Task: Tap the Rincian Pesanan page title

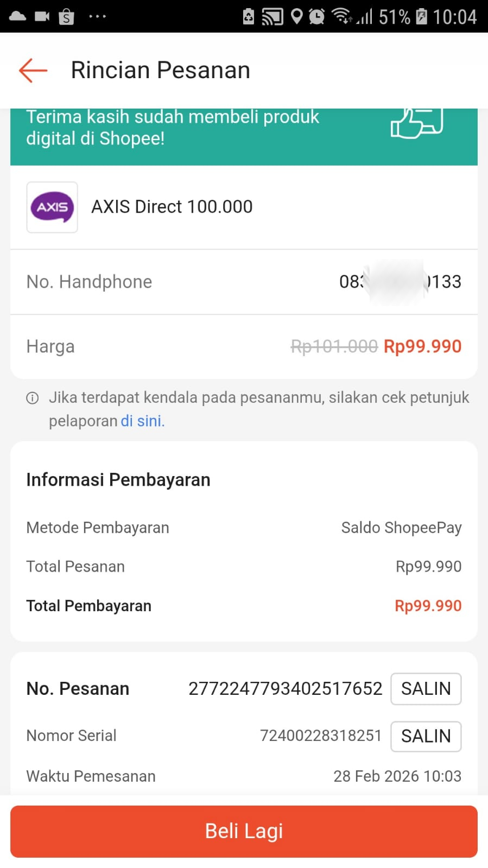Action: (x=160, y=71)
